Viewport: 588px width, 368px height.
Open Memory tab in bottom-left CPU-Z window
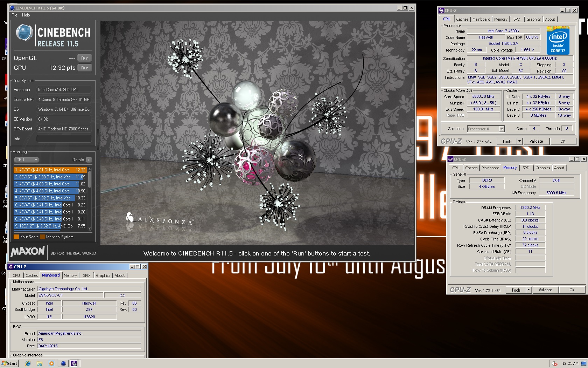pyautogui.click(x=70, y=275)
